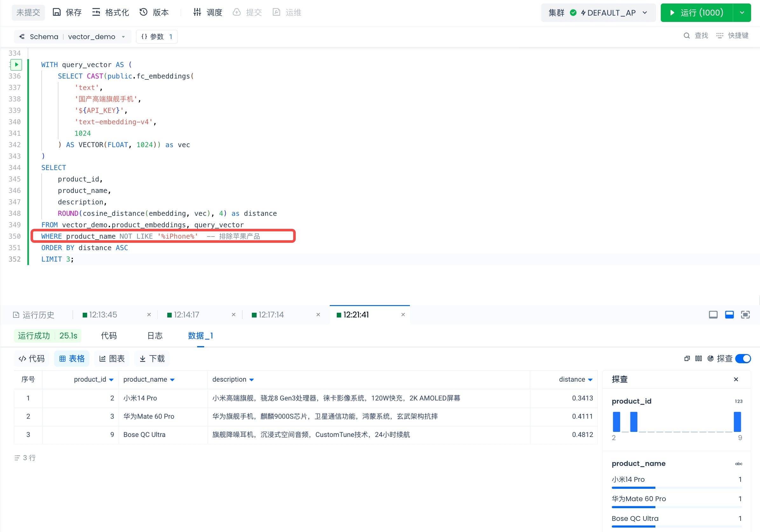Expand the run button arrow menu
The image size is (760, 532).
[742, 13]
